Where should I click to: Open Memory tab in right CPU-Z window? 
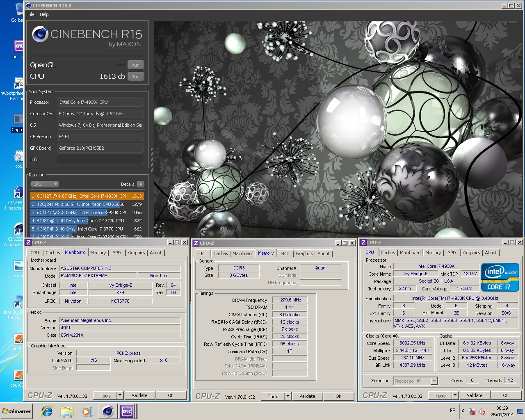click(433, 253)
